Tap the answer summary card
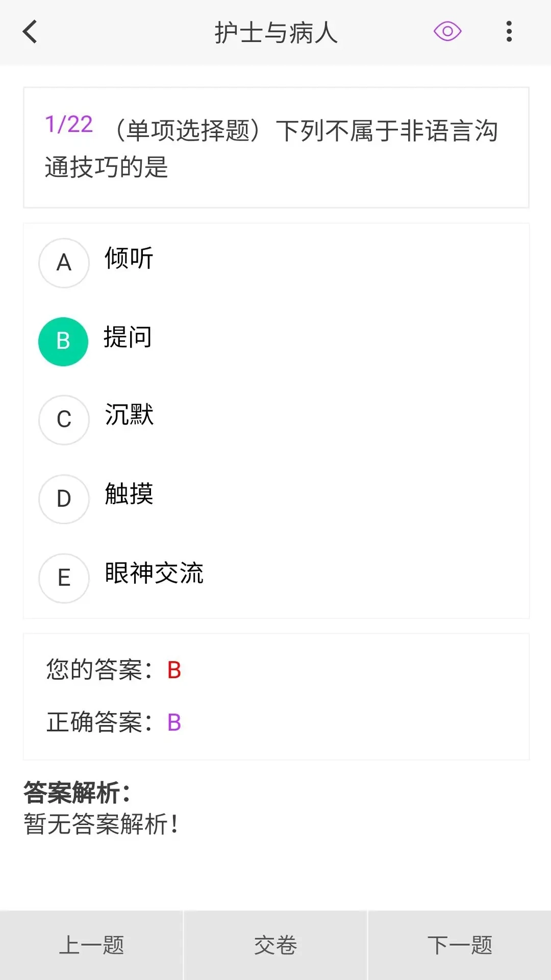This screenshot has width=551, height=980. pos(275,696)
